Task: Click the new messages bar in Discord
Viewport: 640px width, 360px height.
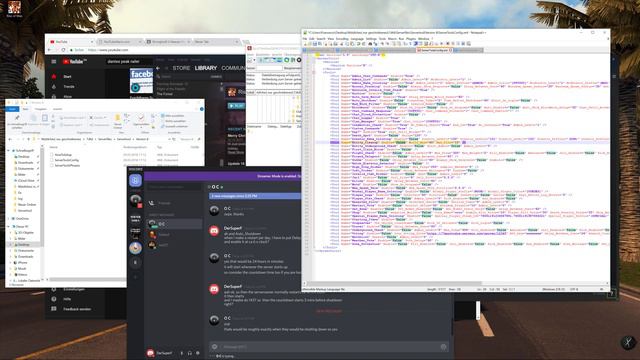Action: (x=255, y=196)
